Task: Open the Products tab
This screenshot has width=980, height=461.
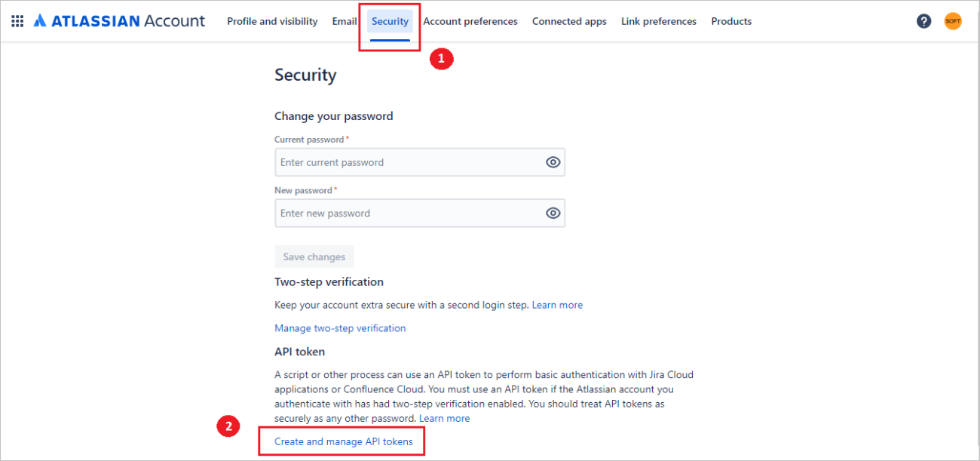Action: [731, 21]
